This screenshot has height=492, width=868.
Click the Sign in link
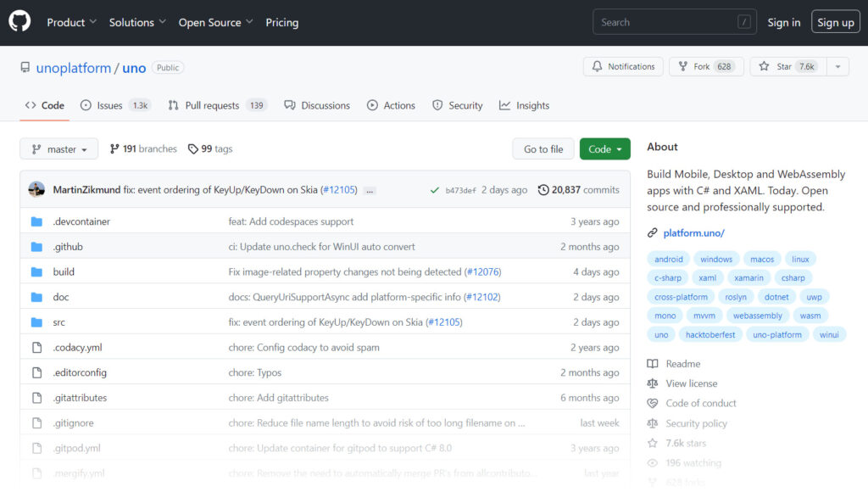(783, 22)
